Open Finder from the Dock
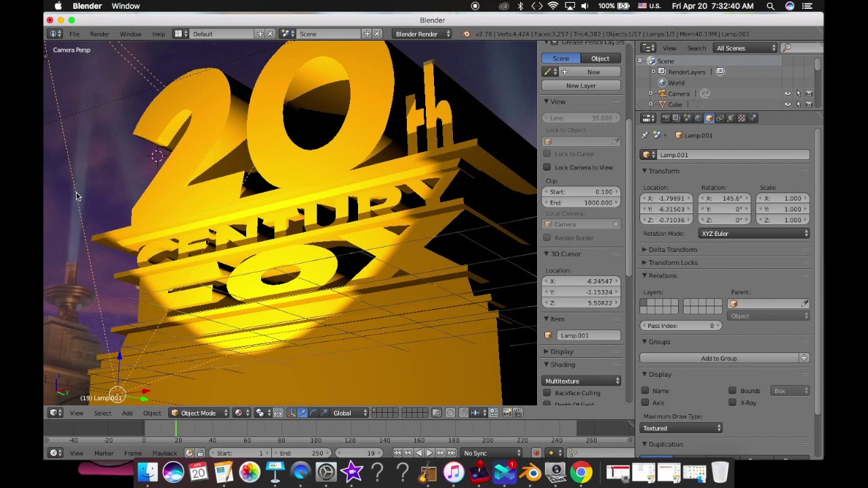The height and width of the screenshot is (488, 868). [x=147, y=472]
